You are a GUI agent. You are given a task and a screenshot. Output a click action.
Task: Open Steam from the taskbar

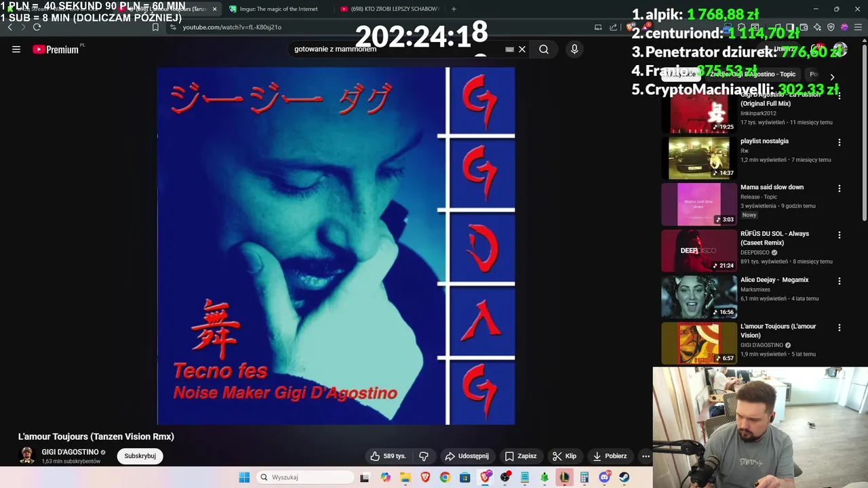(624, 477)
